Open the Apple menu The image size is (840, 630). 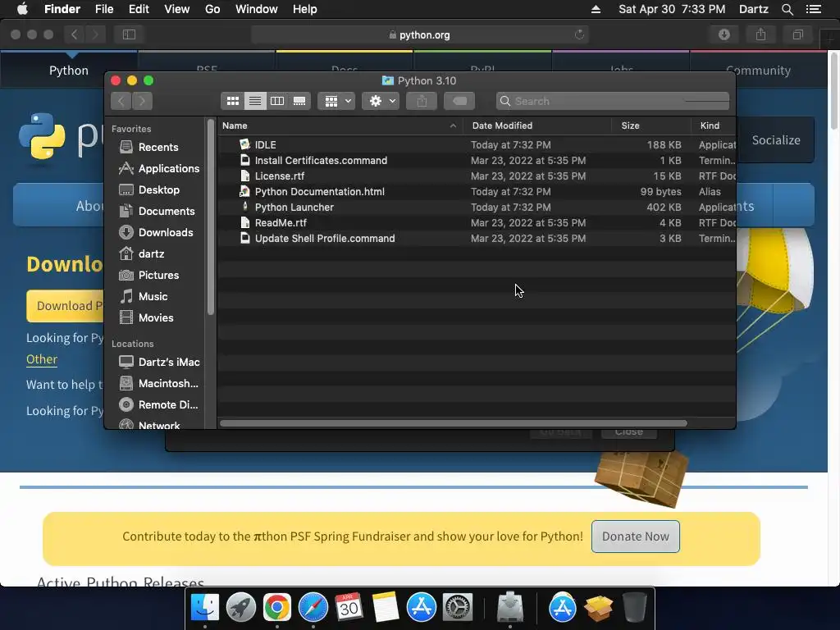pos(22,9)
